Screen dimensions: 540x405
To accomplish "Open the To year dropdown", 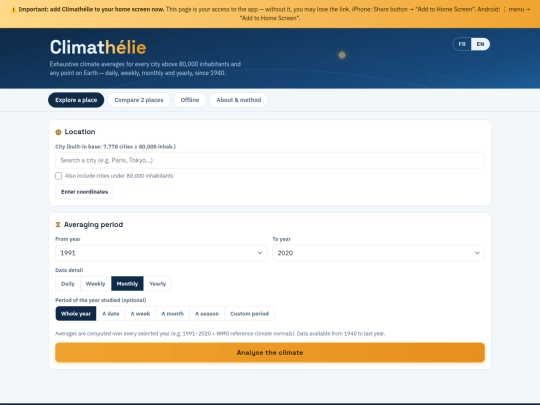I will (378, 253).
